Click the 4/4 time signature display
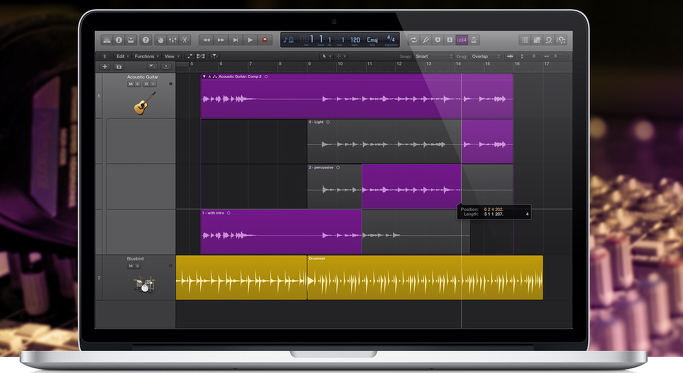This screenshot has height=373, width=683. point(391,39)
